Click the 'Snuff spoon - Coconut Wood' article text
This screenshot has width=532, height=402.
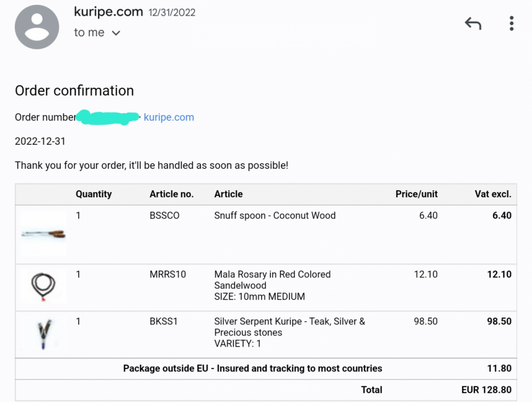275,216
